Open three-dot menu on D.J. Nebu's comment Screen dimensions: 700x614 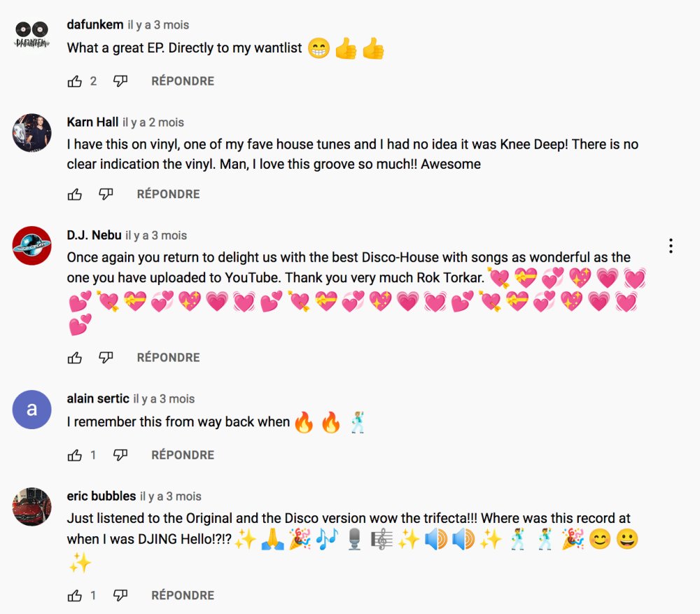click(x=671, y=246)
